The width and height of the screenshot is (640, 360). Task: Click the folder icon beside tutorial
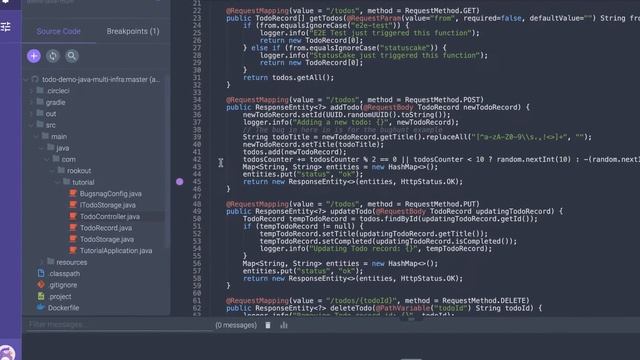tap(66, 182)
